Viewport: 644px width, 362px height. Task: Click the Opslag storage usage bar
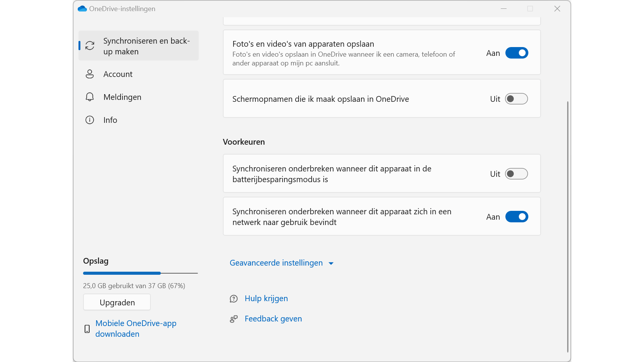tap(141, 273)
